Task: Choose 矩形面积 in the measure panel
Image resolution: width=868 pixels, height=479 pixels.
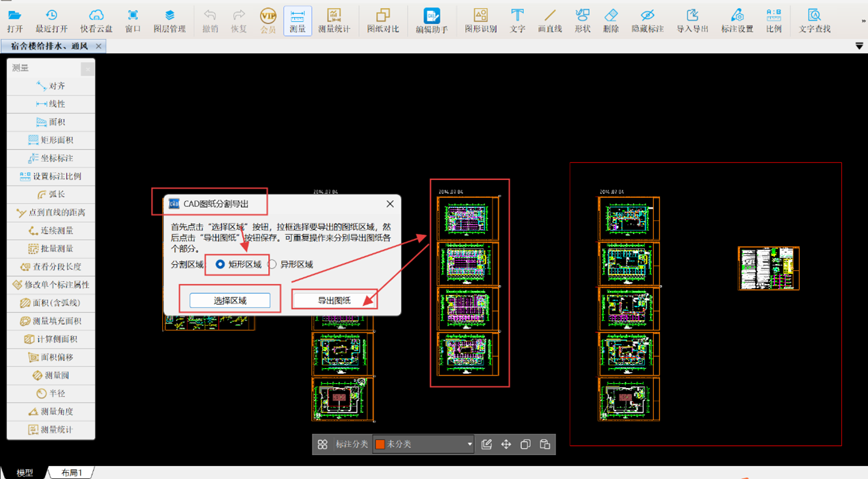Action: (x=51, y=140)
